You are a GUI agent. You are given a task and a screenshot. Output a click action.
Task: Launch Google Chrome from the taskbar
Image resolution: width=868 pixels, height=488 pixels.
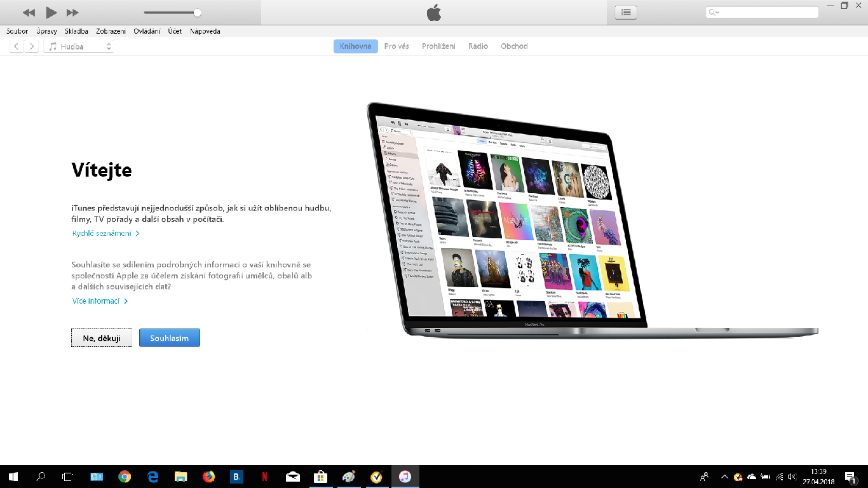coord(125,477)
